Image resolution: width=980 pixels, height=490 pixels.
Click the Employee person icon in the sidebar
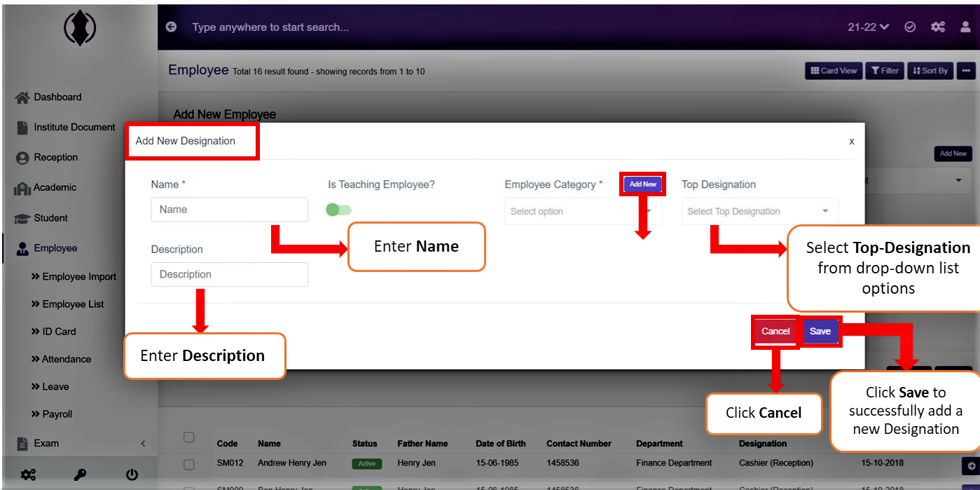point(22,249)
